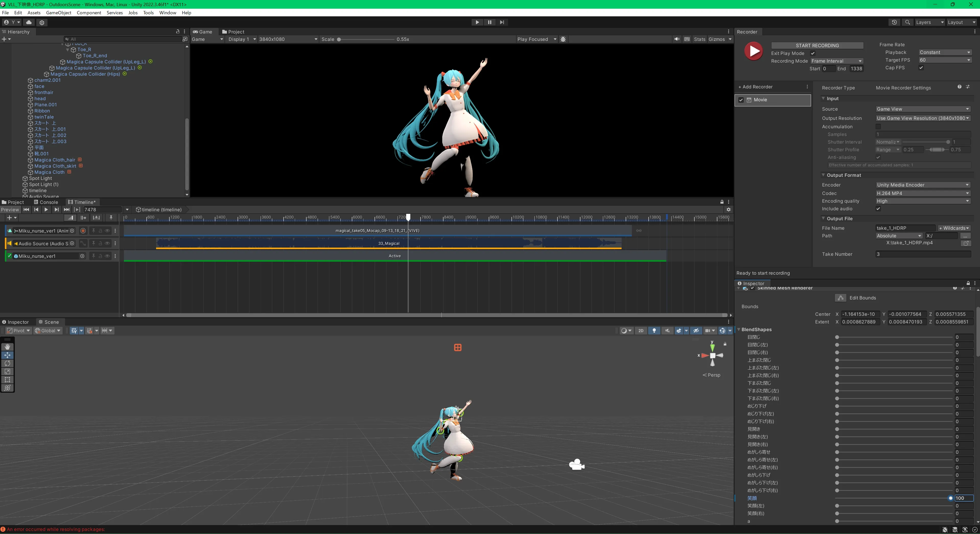Select the Rotate tool in Scene view

(x=7, y=363)
